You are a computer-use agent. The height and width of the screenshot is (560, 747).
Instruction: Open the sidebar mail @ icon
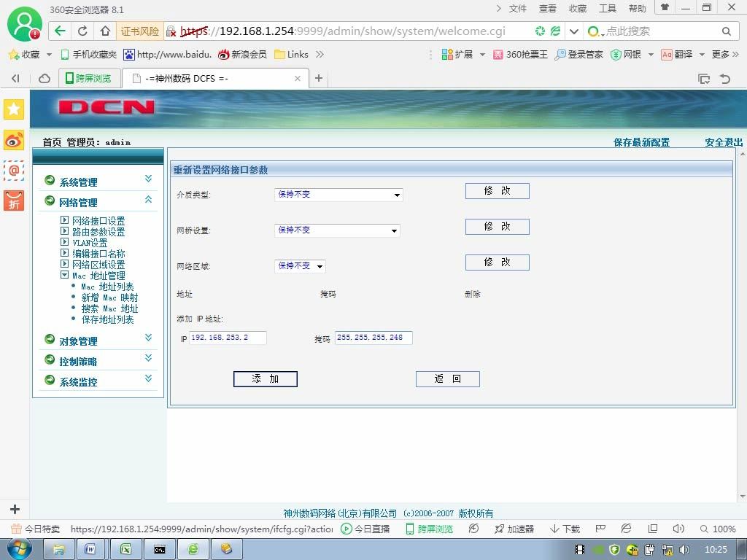14,170
